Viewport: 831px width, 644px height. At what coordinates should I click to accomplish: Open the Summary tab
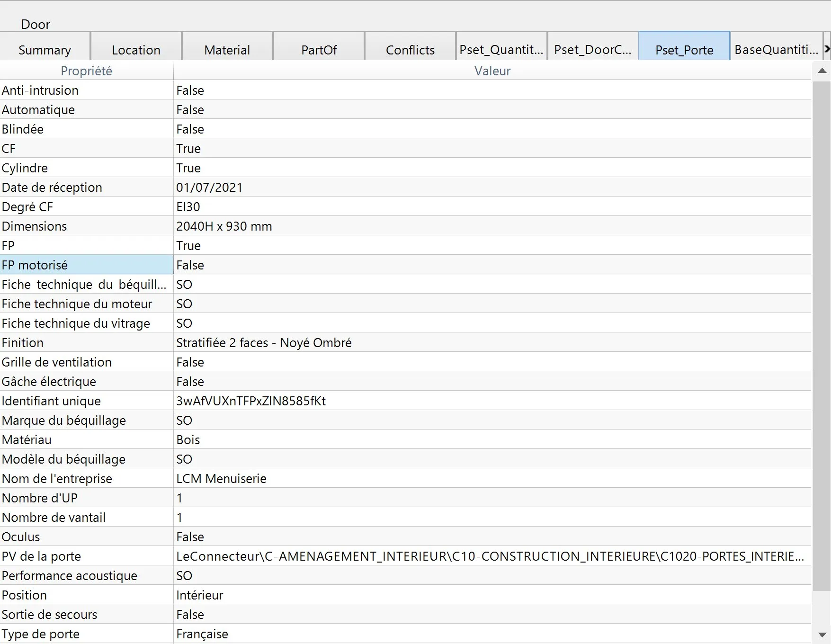click(x=45, y=47)
